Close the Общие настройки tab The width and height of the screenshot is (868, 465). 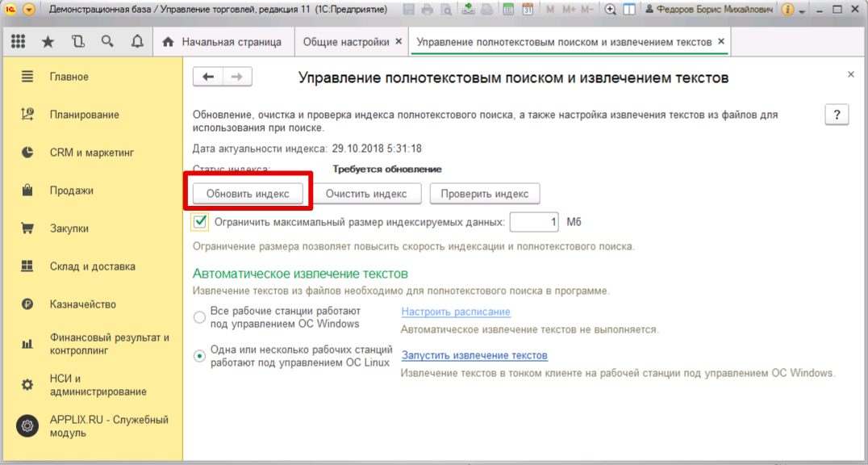coord(399,41)
